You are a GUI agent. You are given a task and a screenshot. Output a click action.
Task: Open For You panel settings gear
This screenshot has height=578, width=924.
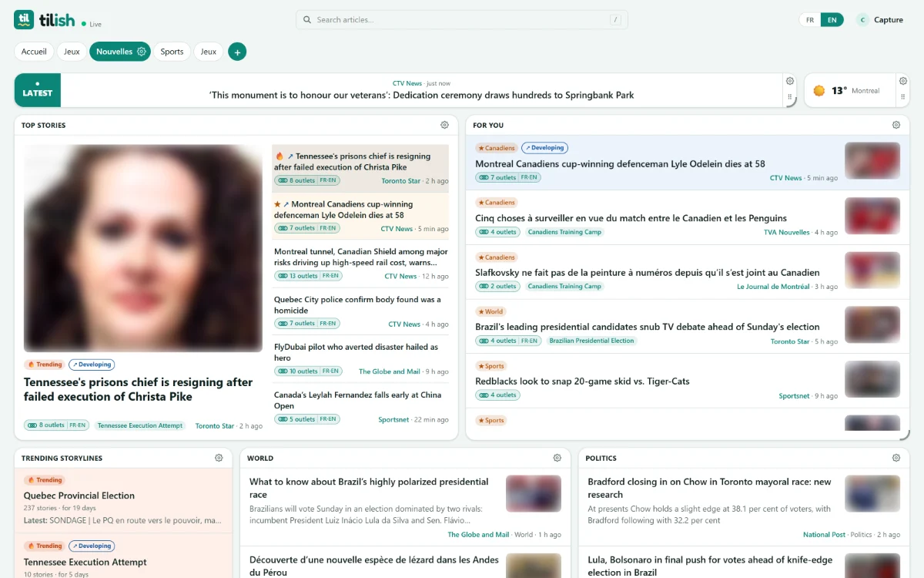tap(896, 125)
